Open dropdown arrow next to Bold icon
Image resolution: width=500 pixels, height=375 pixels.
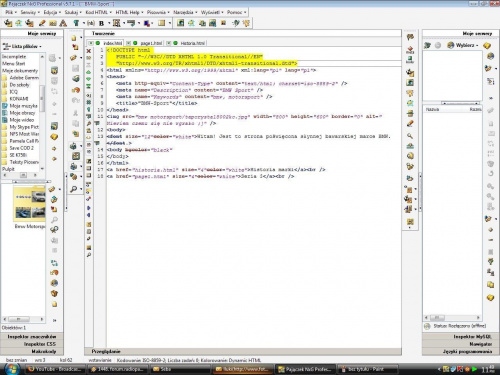pos(109,23)
